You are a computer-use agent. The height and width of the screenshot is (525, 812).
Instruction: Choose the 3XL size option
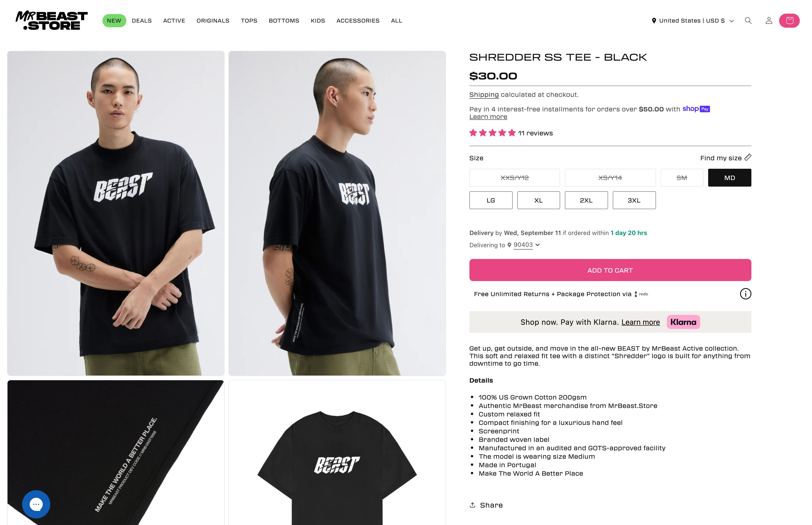634,200
